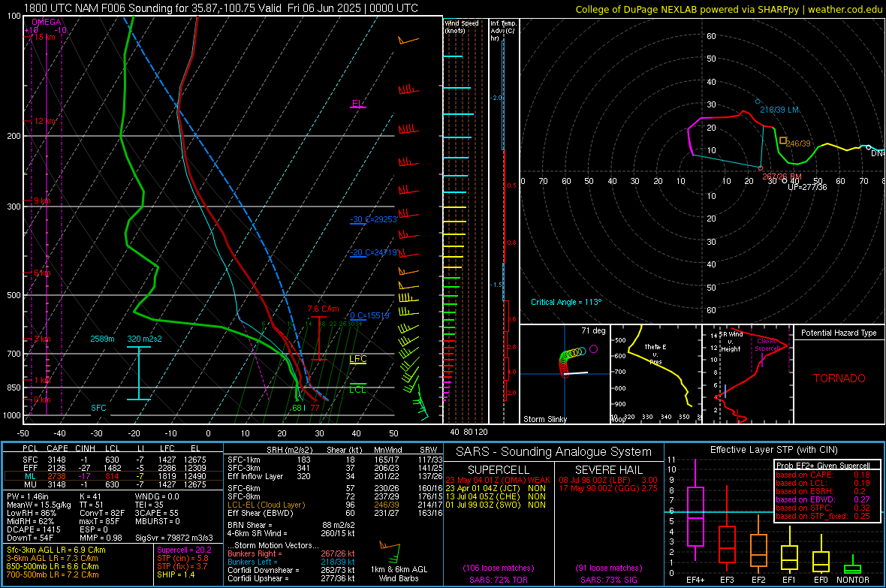The image size is (886, 588).
Task: Click the STP (cin) = 5.8 value
Action: click(x=182, y=558)
